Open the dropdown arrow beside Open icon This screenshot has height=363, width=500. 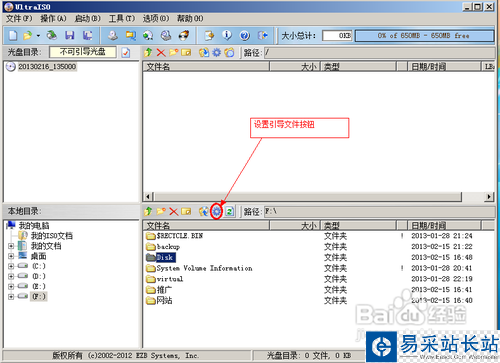38,36
